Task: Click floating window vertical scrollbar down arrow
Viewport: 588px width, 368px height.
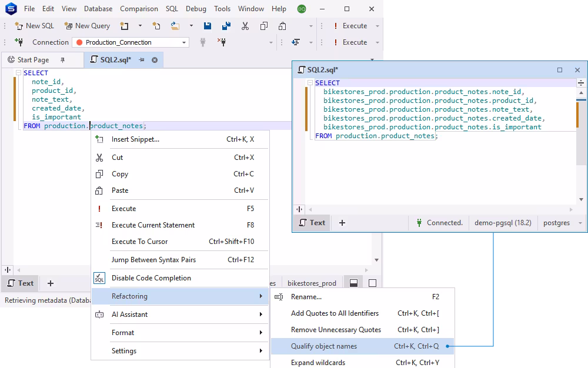Action: (581, 199)
